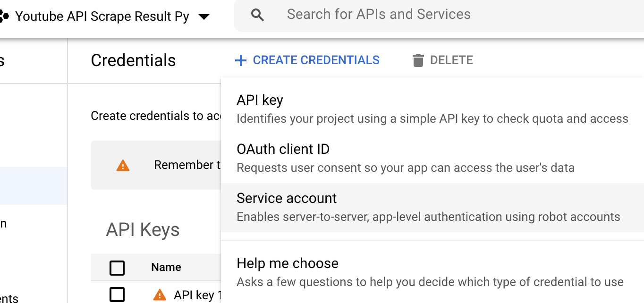Image resolution: width=644 pixels, height=303 pixels.
Task: Click the plus icon beside Create Credentials
Action: [241, 60]
